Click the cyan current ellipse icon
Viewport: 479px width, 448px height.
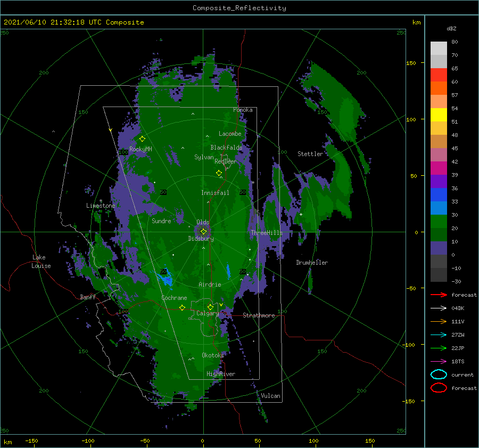click(x=439, y=374)
